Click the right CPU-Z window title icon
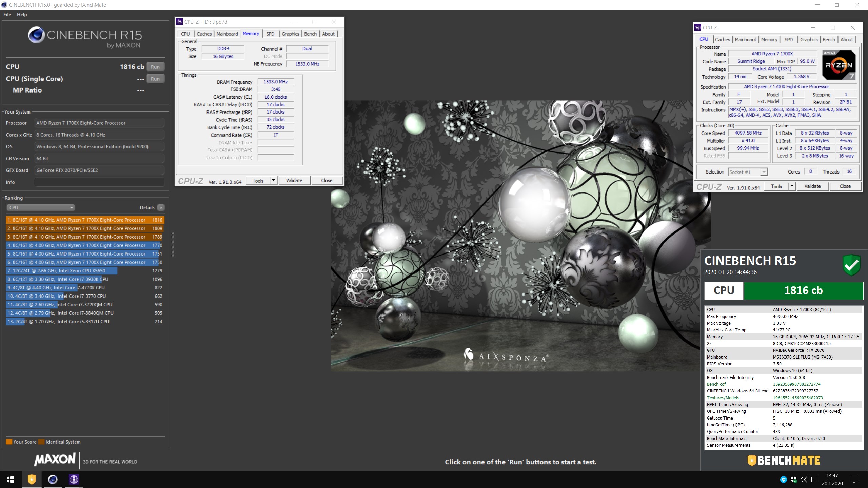The height and width of the screenshot is (488, 868). click(x=698, y=28)
